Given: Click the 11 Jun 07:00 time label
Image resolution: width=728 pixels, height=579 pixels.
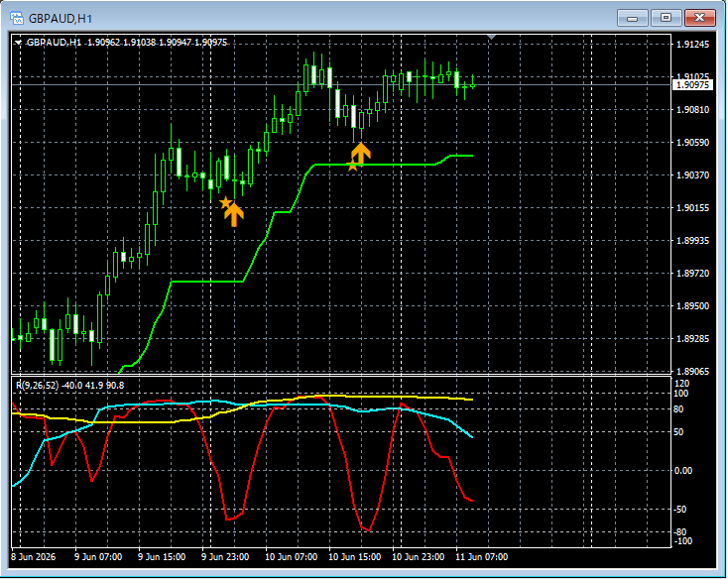Looking at the screenshot, I should [x=481, y=557].
